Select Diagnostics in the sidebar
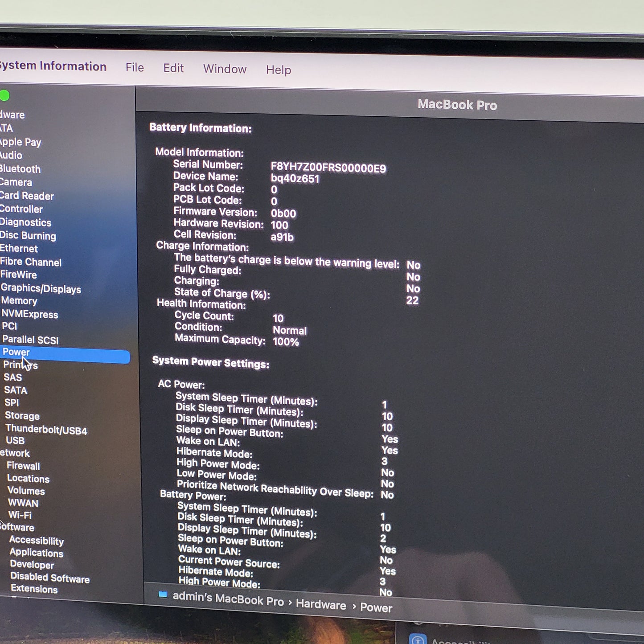 click(25, 222)
